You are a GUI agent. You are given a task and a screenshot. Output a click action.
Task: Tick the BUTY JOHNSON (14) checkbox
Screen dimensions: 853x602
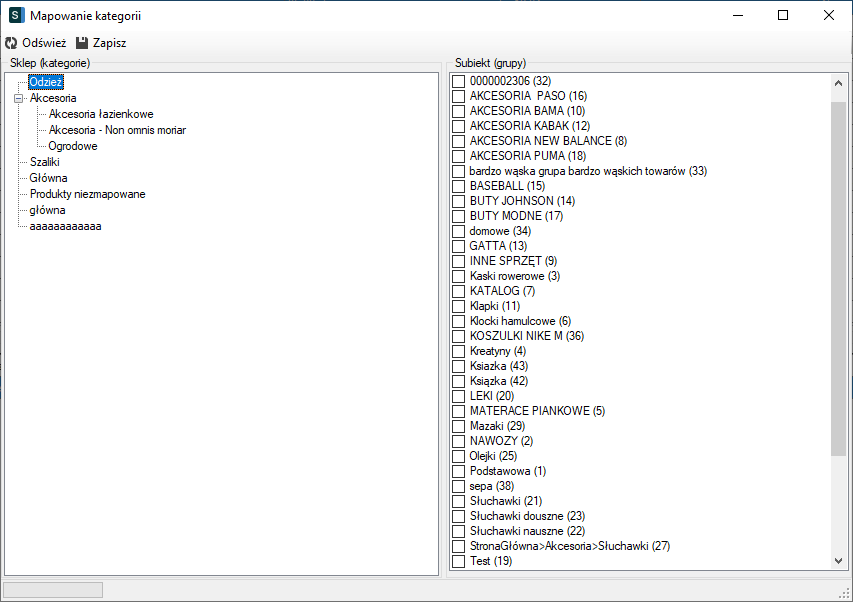459,201
